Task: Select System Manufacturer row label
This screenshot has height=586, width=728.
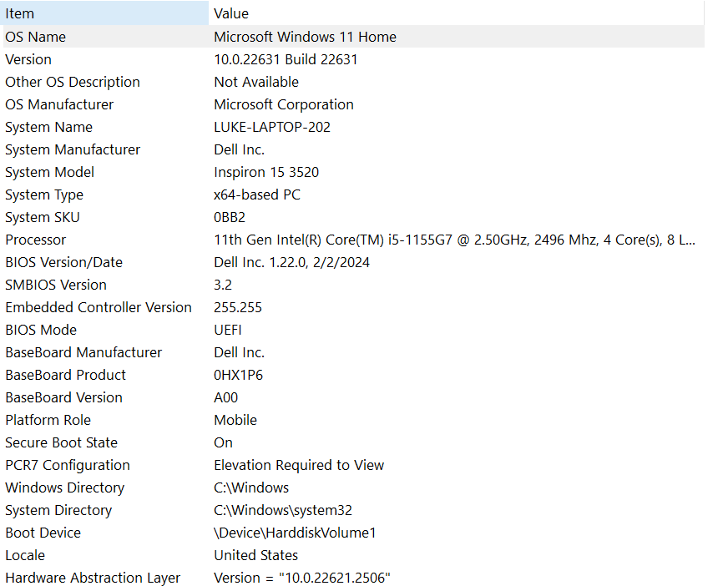Action: (x=73, y=149)
